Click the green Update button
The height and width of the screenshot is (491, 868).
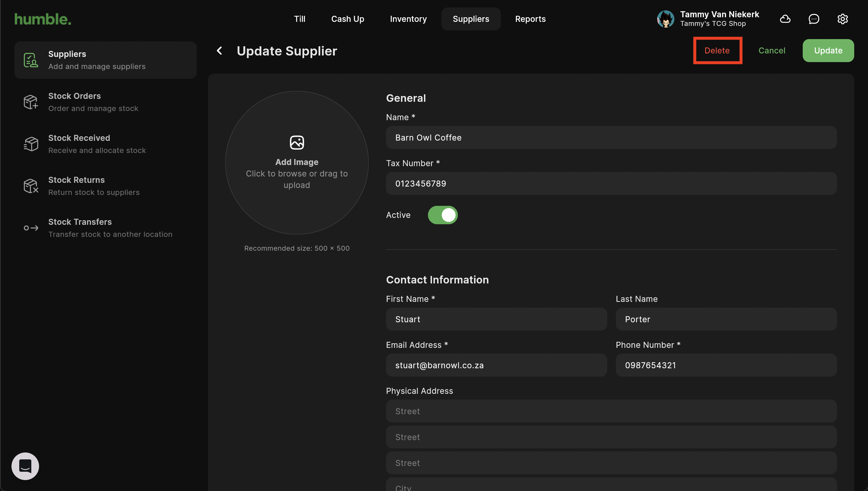pos(828,51)
